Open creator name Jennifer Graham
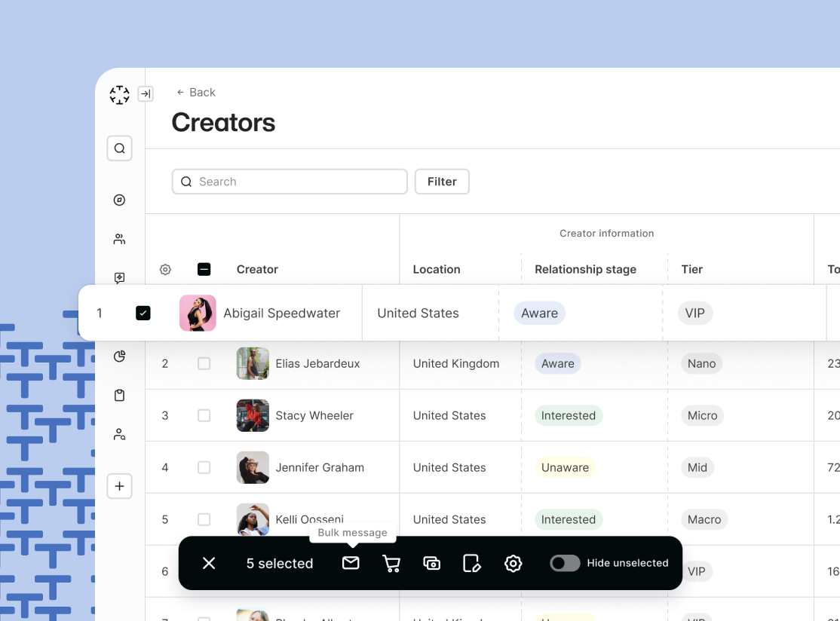This screenshot has width=840, height=621. [320, 467]
